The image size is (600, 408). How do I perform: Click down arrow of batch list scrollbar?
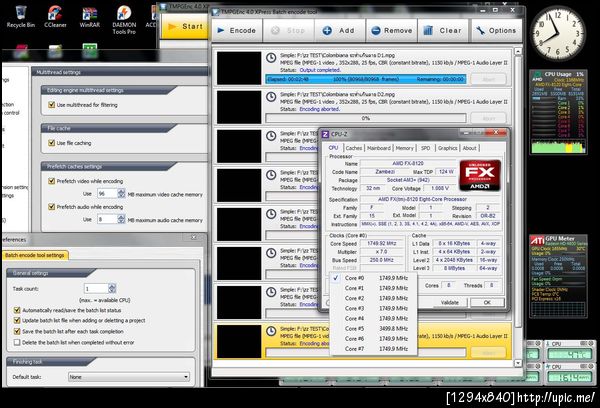[x=518, y=363]
